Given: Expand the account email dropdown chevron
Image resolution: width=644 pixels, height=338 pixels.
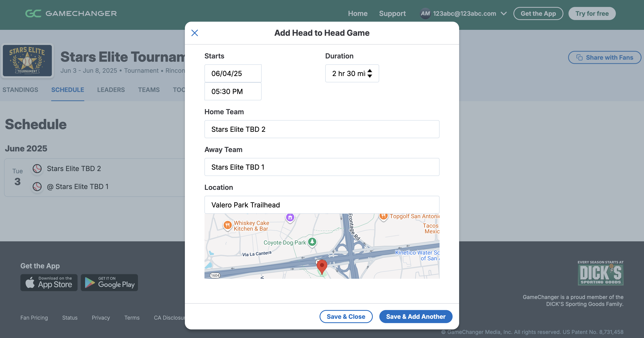Looking at the screenshot, I should point(504,13).
